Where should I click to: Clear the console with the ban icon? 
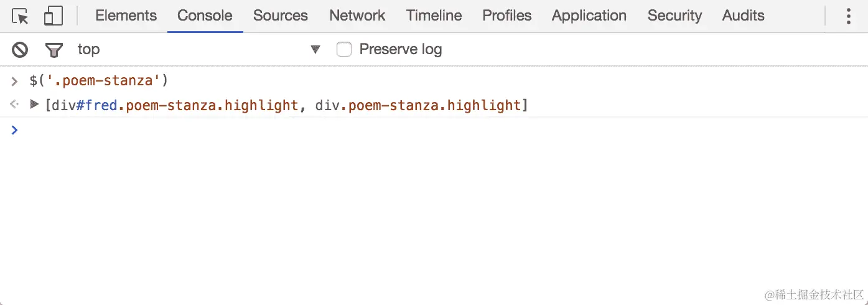pyautogui.click(x=21, y=50)
